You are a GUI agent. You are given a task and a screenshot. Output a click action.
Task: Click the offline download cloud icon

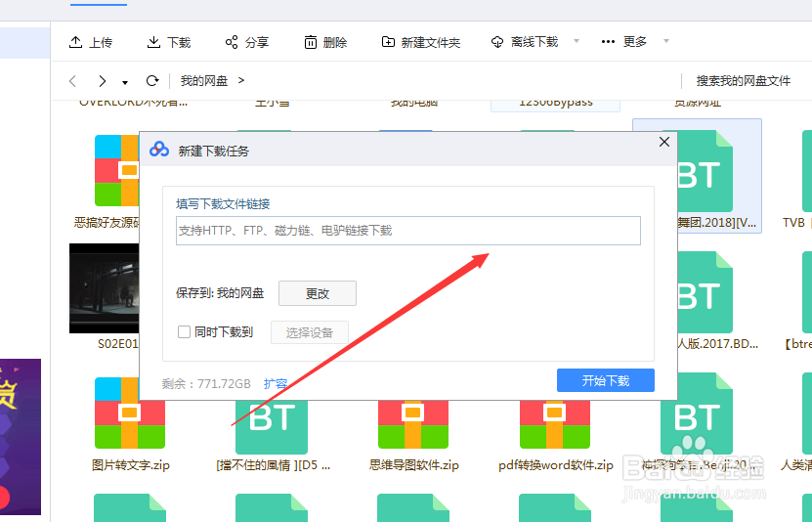[497, 42]
